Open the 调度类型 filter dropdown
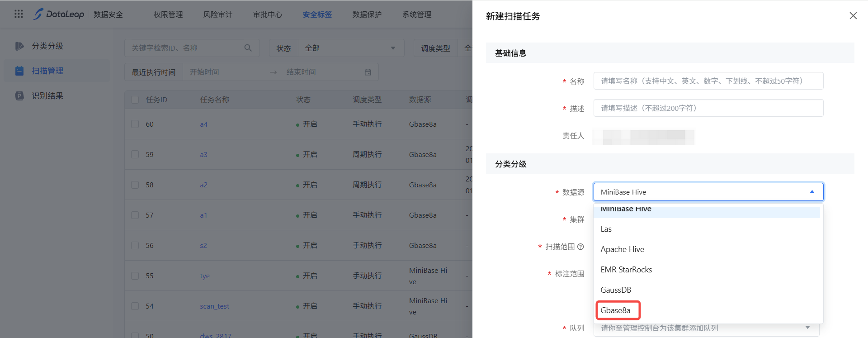This screenshot has width=868, height=338. [443, 48]
